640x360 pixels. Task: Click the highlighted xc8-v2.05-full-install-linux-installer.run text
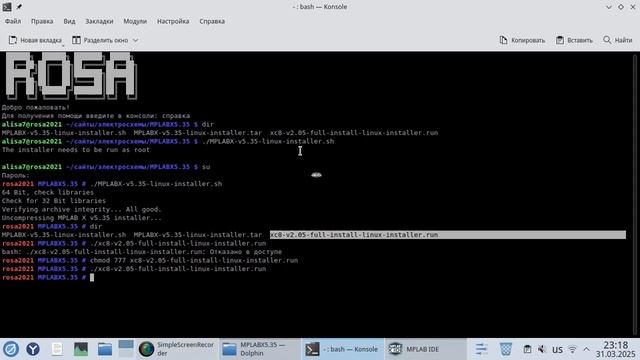pyautogui.click(x=354, y=235)
